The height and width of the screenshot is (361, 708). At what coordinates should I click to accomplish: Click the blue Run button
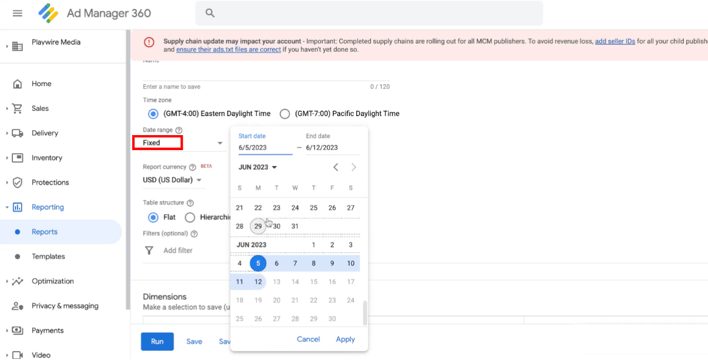click(157, 342)
